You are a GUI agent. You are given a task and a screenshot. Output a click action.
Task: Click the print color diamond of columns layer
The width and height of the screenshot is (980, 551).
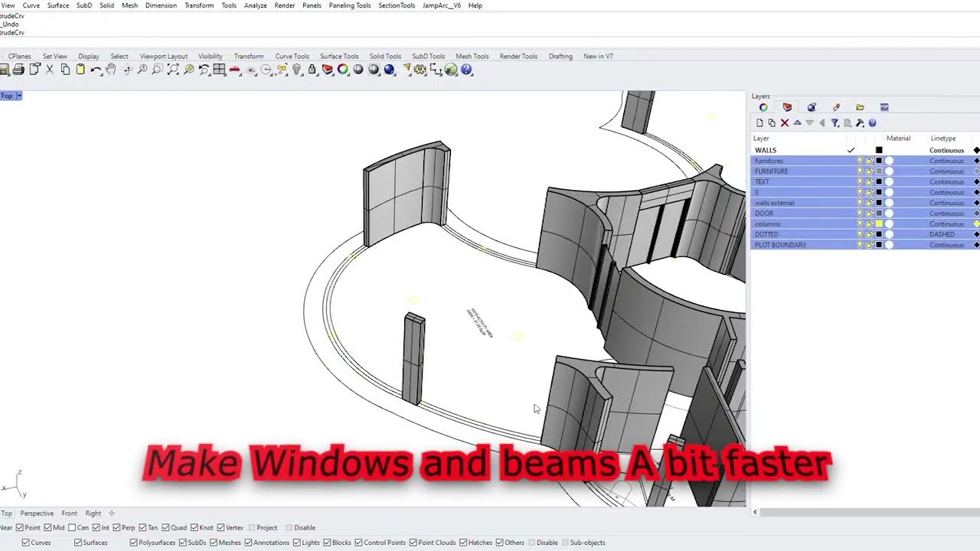pyautogui.click(x=976, y=223)
